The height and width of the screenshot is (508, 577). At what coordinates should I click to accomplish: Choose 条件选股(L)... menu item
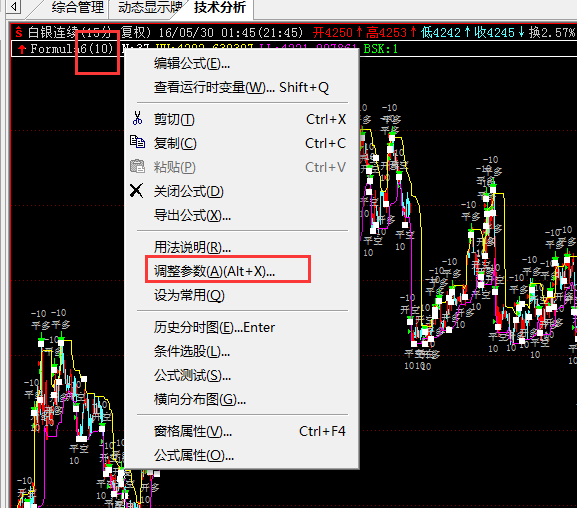pyautogui.click(x=243, y=351)
